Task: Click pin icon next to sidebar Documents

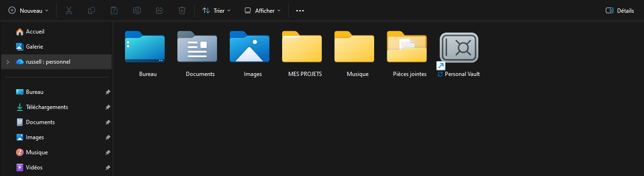Action: tap(108, 122)
